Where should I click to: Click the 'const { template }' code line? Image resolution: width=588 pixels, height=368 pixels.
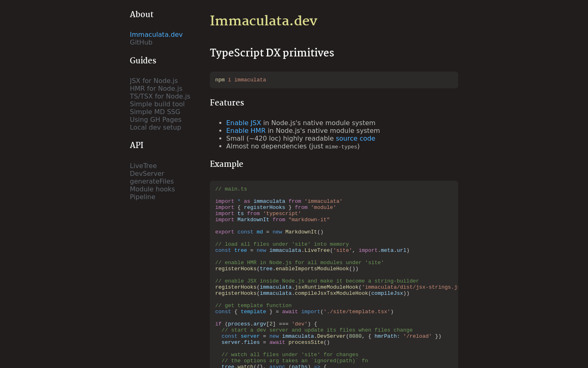(x=304, y=312)
